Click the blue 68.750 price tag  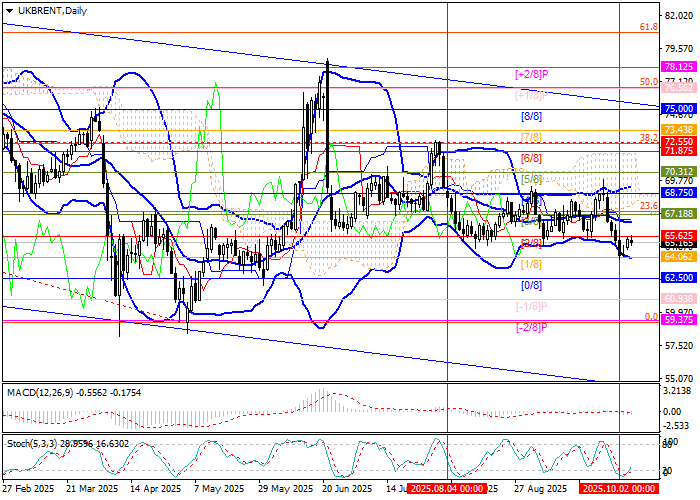click(679, 193)
